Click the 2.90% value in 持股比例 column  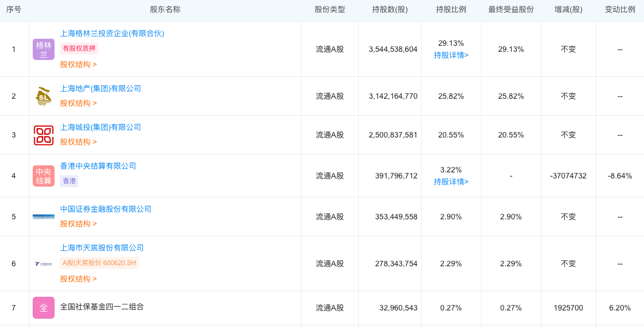[451, 217]
